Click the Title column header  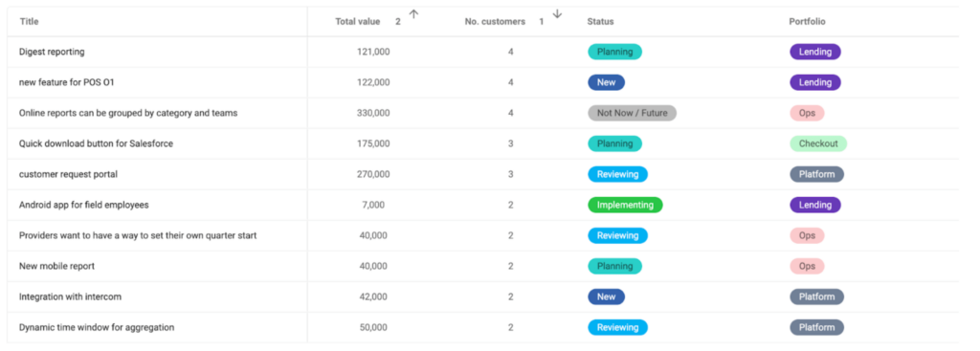point(29,21)
